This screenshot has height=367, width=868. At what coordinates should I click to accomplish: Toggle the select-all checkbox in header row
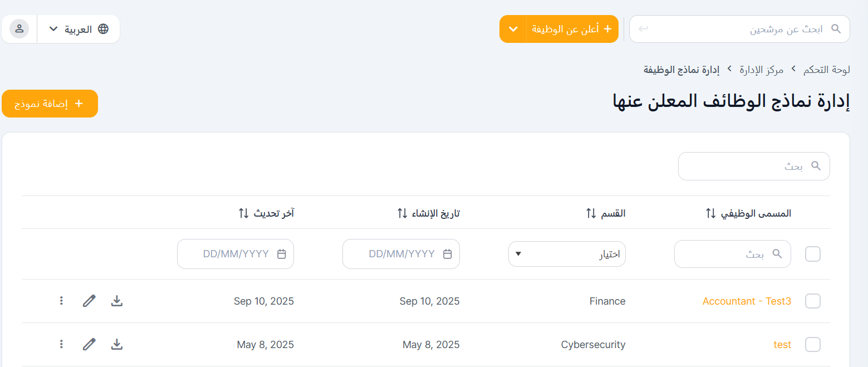click(x=813, y=255)
